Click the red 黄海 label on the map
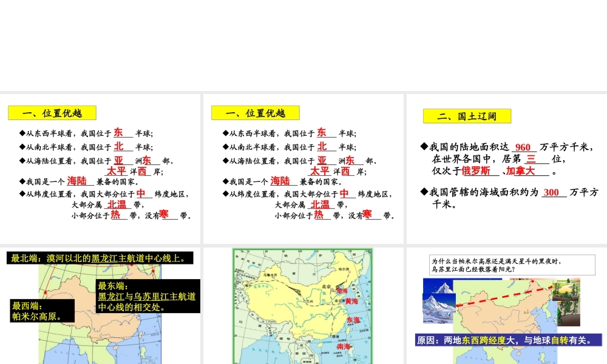 [351, 301]
